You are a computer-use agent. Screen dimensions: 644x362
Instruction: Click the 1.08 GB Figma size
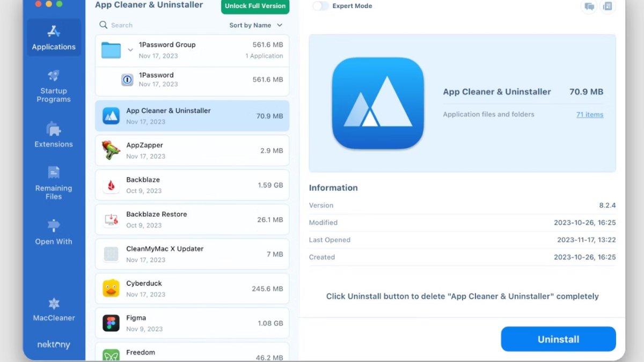(270, 323)
